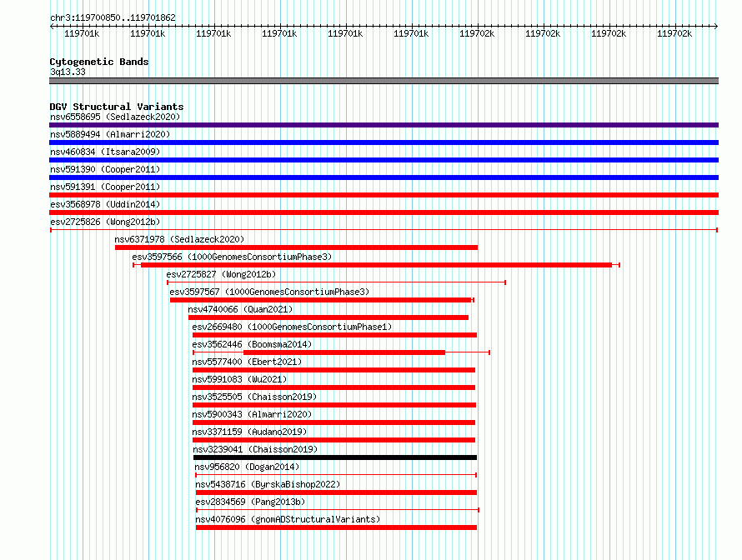Click the thin red line under esv2725826
The image size is (742, 560).
(384, 230)
